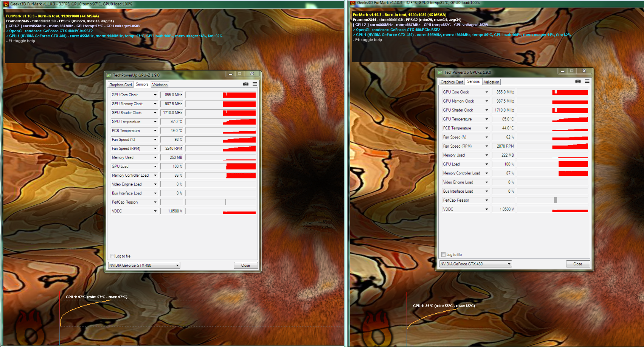Click the Close button in left GPU-Z window
The image size is (644, 347).
(x=246, y=265)
